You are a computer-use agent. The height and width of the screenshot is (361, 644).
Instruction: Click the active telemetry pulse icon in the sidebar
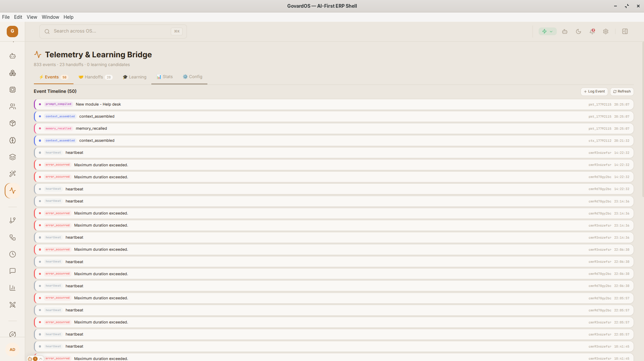[x=12, y=191]
